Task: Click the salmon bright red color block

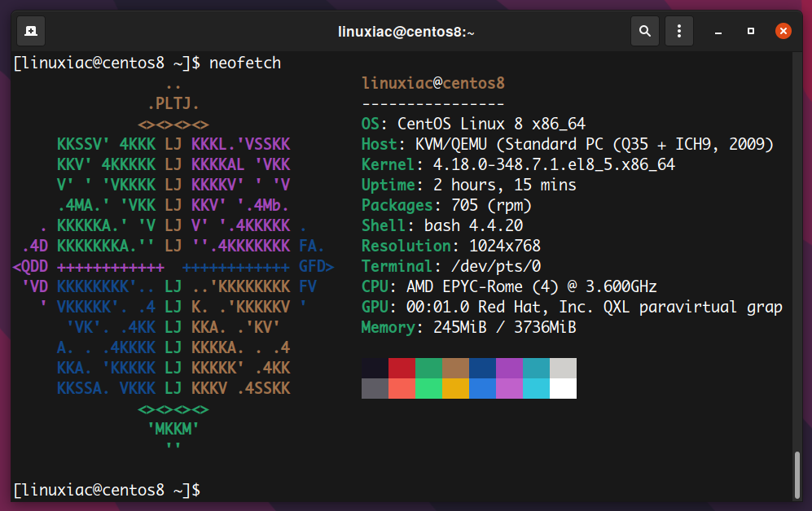Action: pyautogui.click(x=402, y=388)
